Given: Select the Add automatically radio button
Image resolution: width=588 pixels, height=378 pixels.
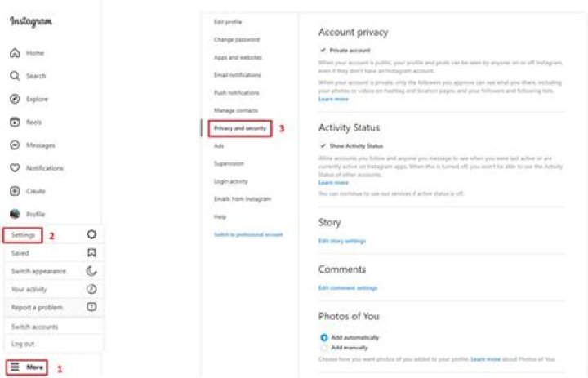Looking at the screenshot, I should (x=324, y=337).
